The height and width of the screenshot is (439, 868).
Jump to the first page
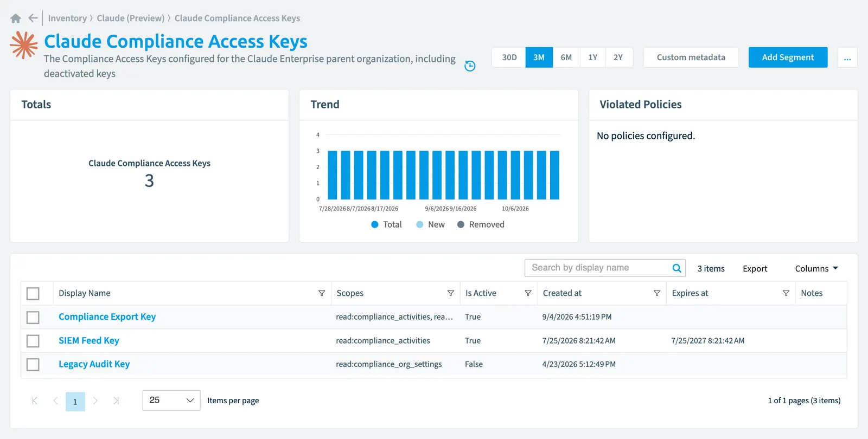click(x=35, y=401)
